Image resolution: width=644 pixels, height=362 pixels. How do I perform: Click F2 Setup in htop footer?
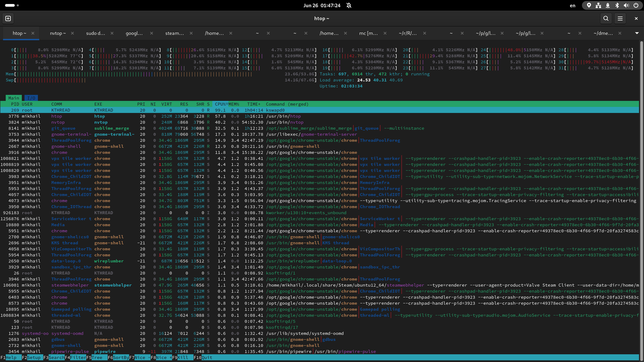32,357
